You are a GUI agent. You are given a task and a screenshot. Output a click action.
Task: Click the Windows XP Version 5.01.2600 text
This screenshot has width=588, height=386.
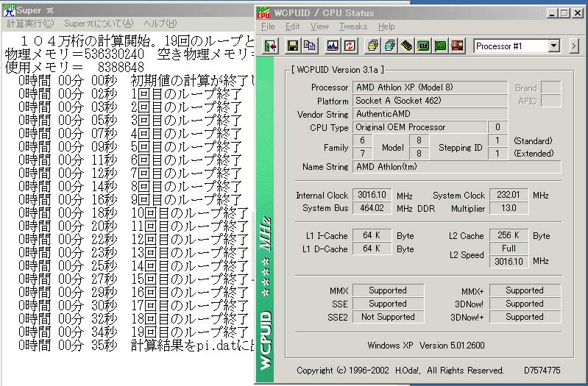pyautogui.click(x=426, y=345)
